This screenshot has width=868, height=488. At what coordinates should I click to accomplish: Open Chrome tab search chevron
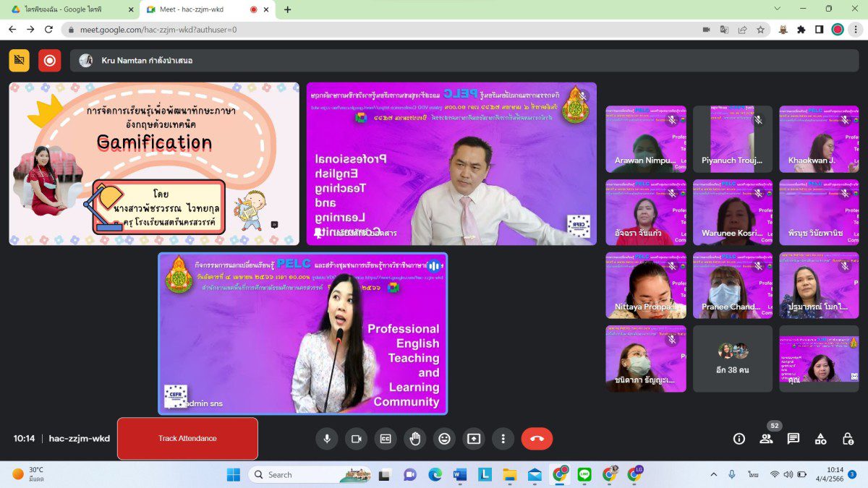[778, 9]
